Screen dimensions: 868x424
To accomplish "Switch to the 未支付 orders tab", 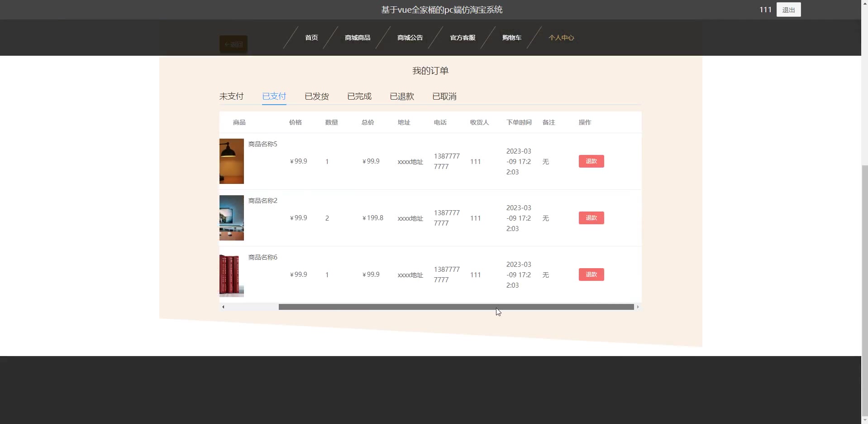I will coord(231,96).
